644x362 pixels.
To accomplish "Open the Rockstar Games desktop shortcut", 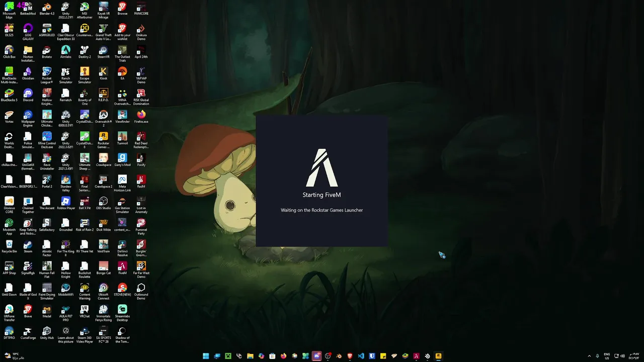I will point(103,140).
